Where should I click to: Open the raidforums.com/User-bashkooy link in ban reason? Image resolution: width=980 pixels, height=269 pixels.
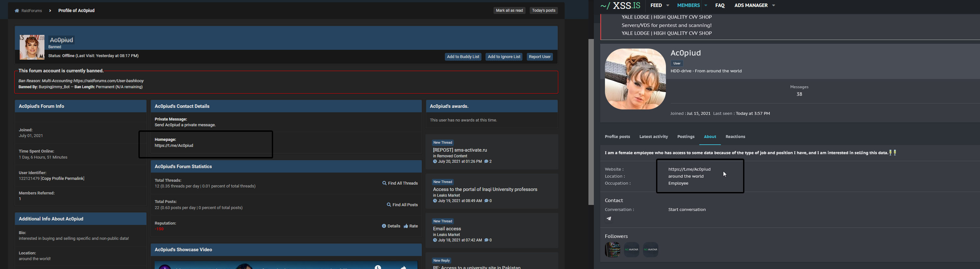(108, 81)
